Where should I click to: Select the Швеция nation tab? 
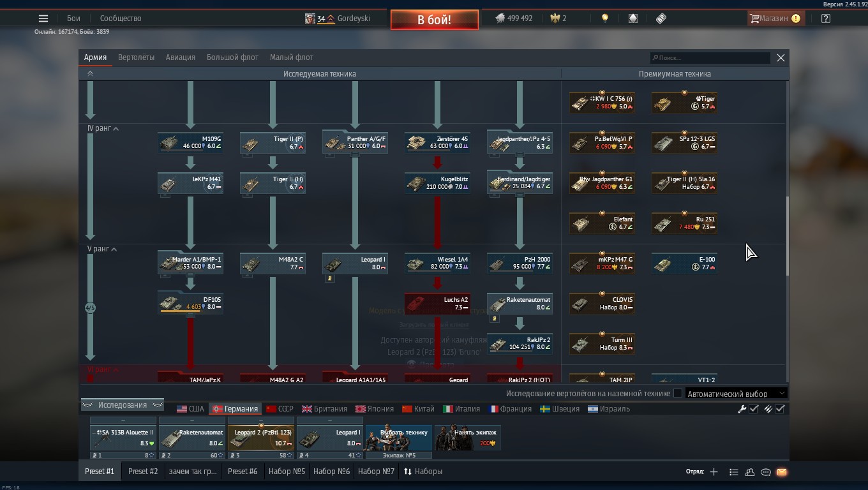[559, 409]
